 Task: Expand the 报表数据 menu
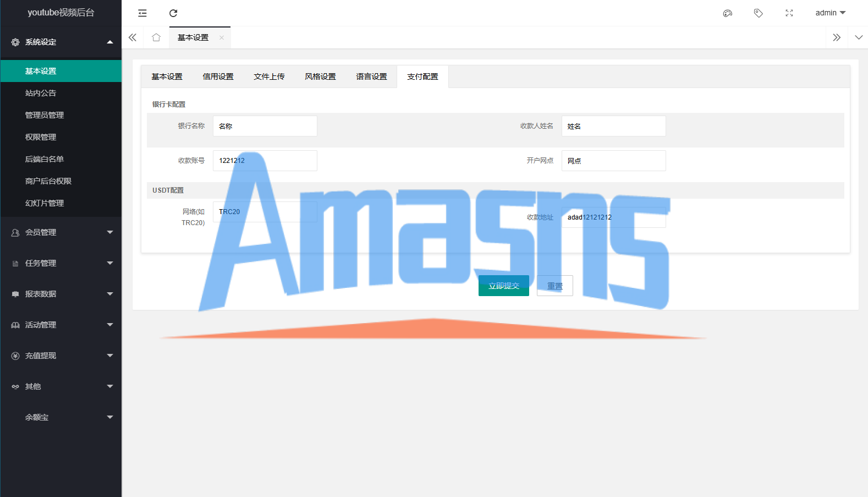[61, 294]
